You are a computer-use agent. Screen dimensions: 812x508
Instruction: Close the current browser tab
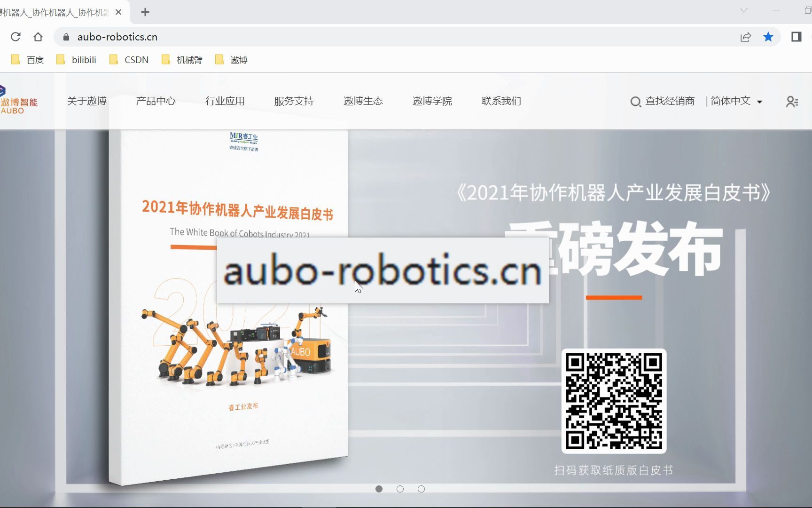[x=118, y=12]
